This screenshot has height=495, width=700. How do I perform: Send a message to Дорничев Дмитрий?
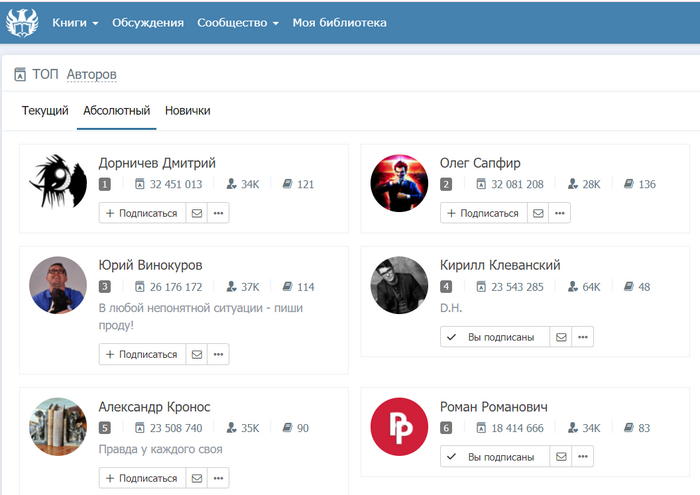(x=196, y=213)
